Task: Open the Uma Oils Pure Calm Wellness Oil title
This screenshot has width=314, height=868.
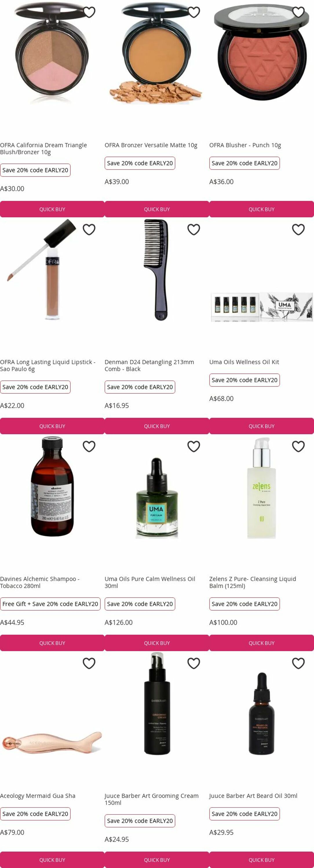Action: (x=150, y=582)
